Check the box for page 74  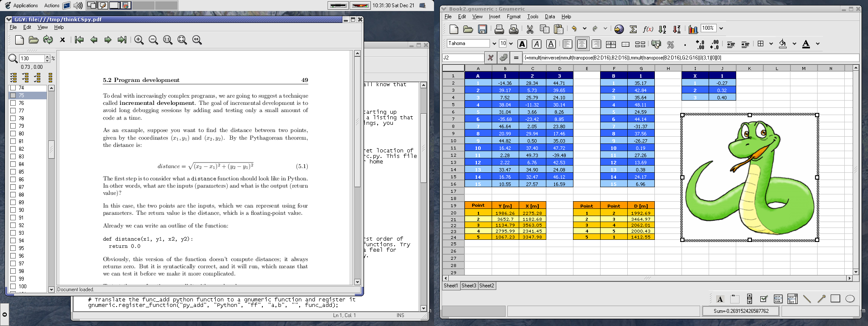tap(13, 88)
